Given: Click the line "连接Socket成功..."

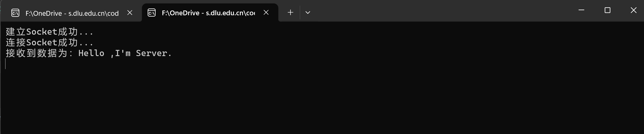Looking at the screenshot, I should (50, 42).
